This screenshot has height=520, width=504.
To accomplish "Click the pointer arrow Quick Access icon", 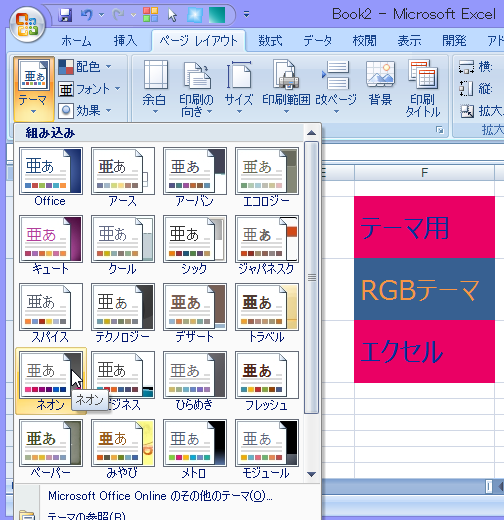I will [172, 15].
